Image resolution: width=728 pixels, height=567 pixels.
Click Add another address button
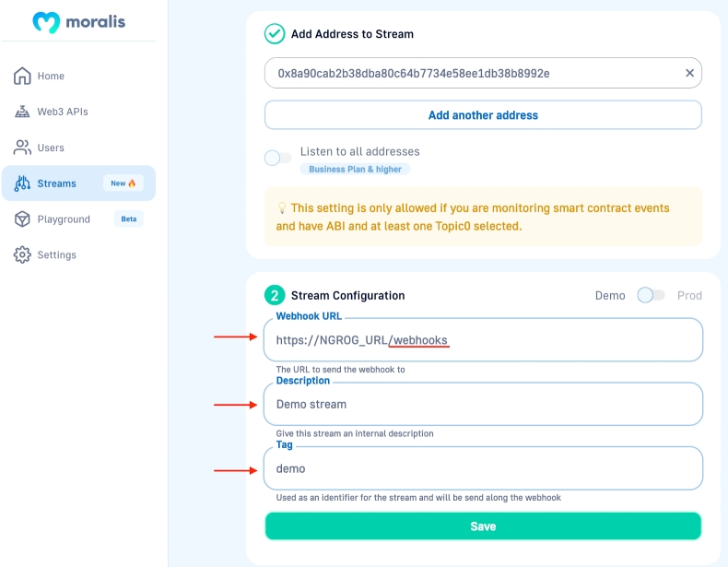pos(483,115)
